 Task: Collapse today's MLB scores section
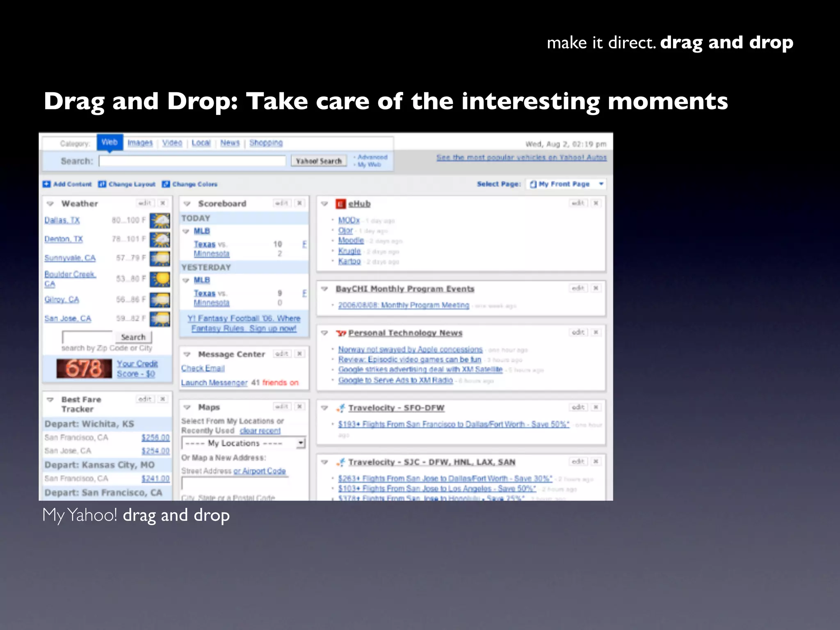tap(186, 231)
